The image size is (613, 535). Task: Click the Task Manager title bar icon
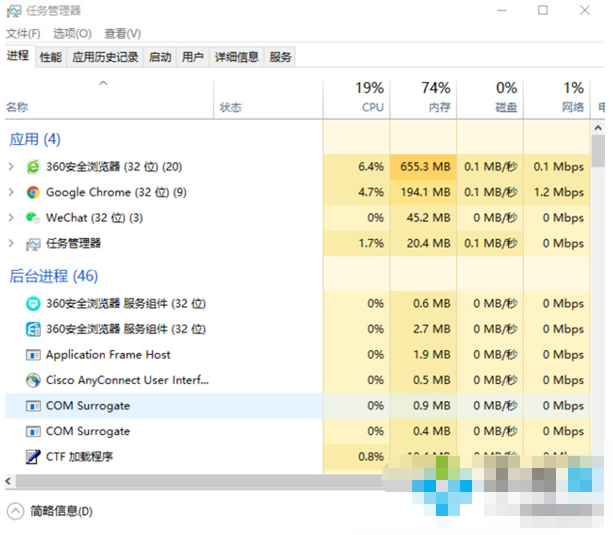(x=14, y=11)
